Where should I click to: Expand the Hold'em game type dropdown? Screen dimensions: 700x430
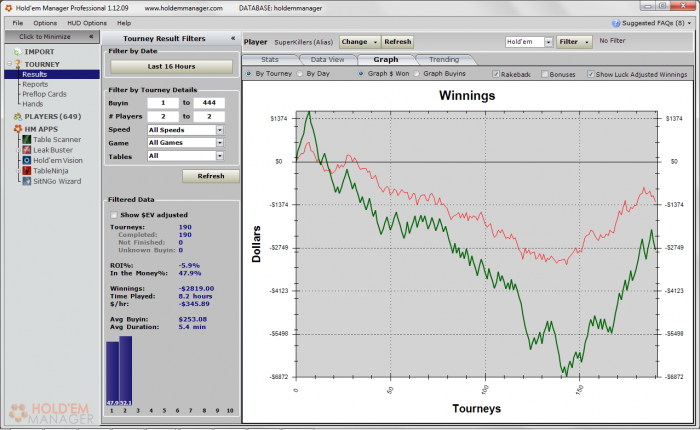[547, 42]
